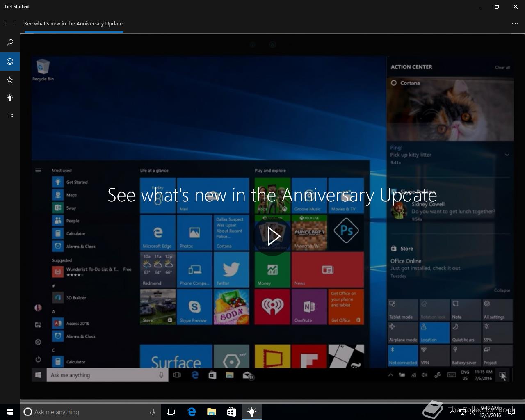Restore down the Get Started window
The width and height of the screenshot is (525, 420).
pyautogui.click(x=497, y=7)
